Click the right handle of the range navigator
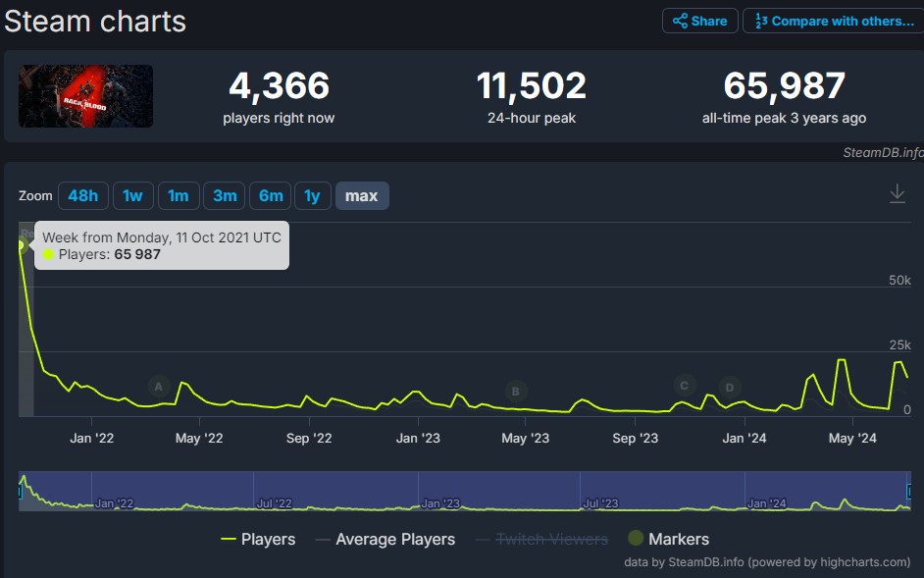924x578 pixels. click(x=908, y=491)
